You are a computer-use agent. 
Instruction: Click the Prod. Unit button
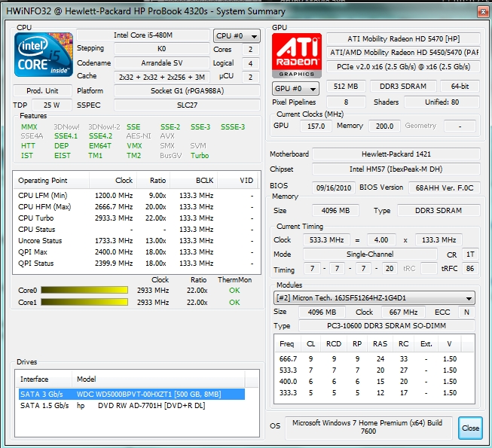(x=42, y=91)
